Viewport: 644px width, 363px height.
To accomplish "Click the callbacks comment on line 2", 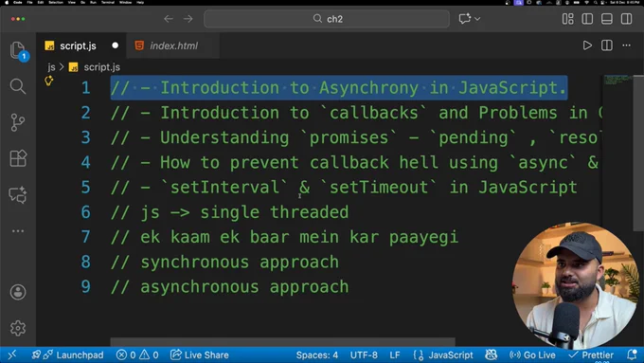I will pos(355,113).
